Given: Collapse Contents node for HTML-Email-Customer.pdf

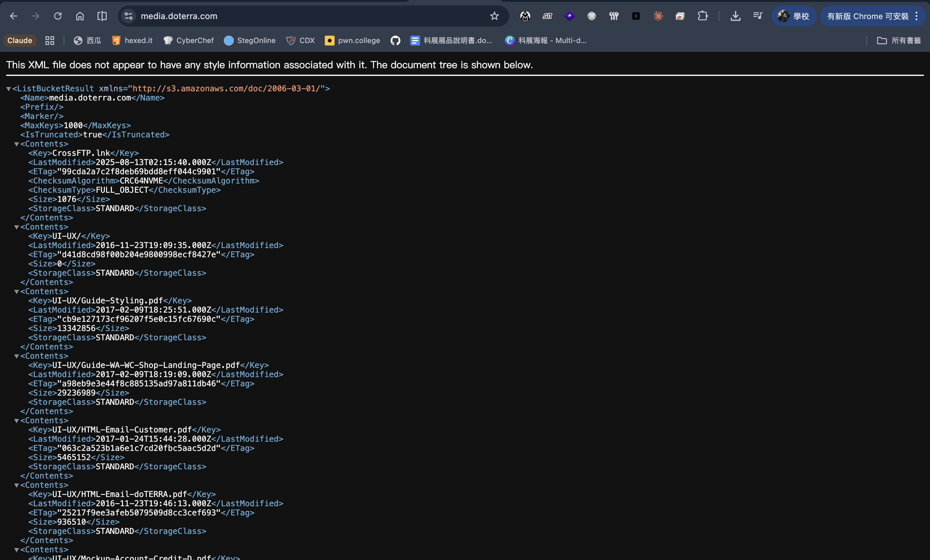Looking at the screenshot, I should (16, 421).
